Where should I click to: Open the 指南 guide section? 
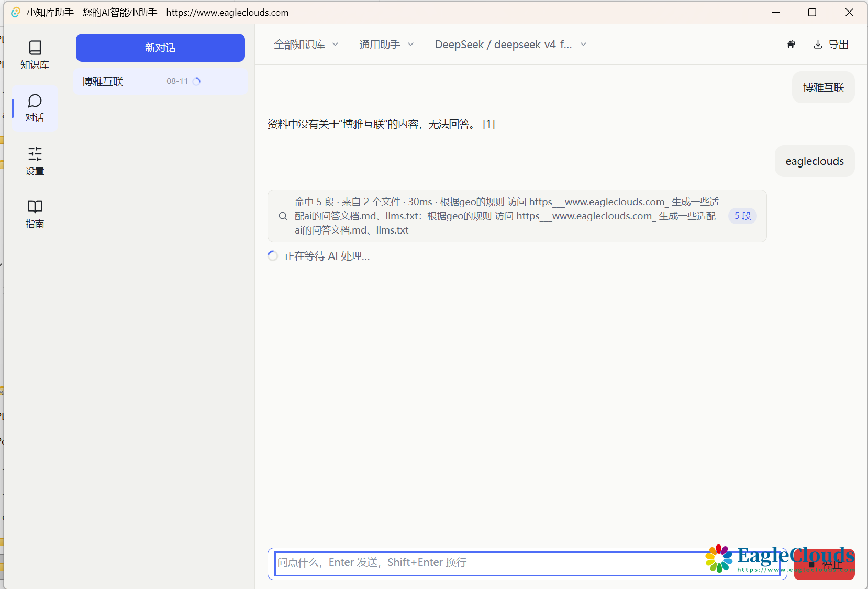(x=35, y=214)
